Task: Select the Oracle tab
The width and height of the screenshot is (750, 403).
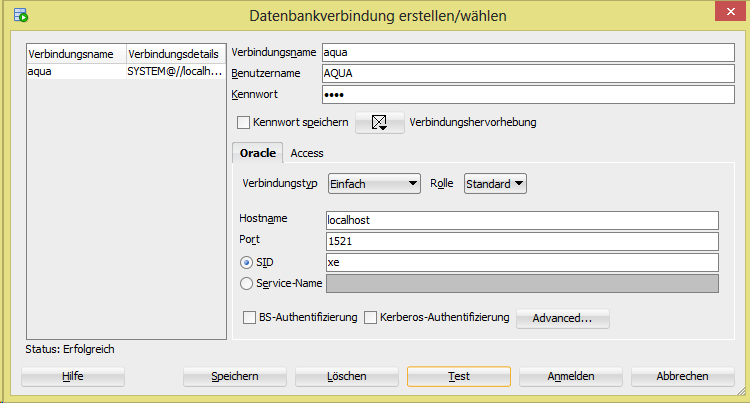Action: [x=258, y=153]
